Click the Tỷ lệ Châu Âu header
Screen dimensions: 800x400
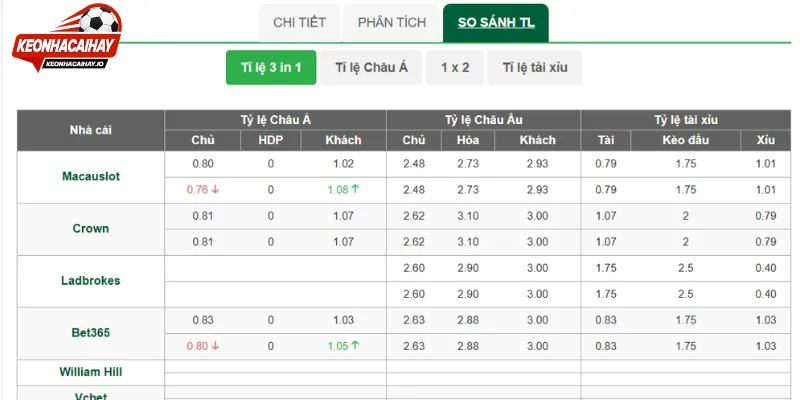pos(484,120)
